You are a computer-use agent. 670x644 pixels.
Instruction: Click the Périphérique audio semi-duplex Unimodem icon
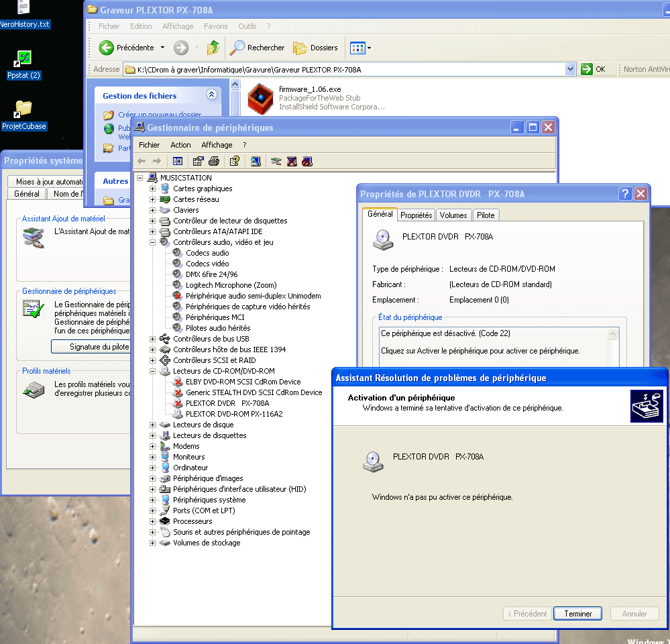point(177,296)
